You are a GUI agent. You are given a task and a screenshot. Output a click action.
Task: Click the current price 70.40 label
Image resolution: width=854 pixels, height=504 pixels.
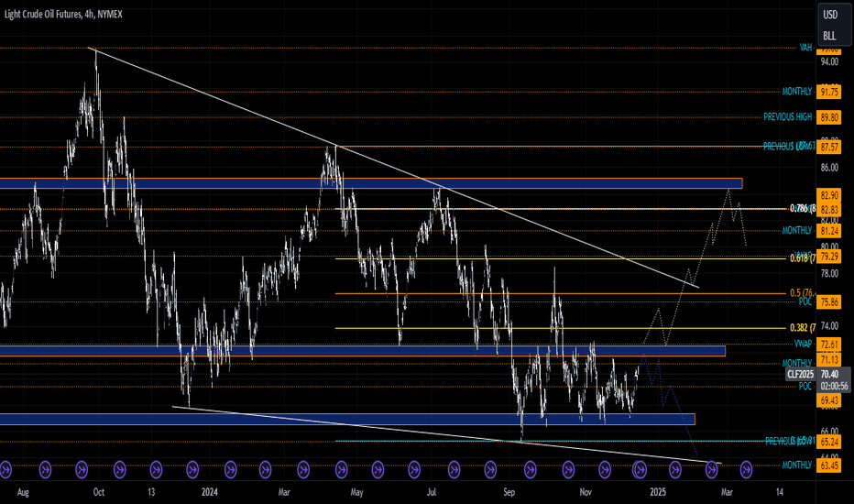pos(829,374)
